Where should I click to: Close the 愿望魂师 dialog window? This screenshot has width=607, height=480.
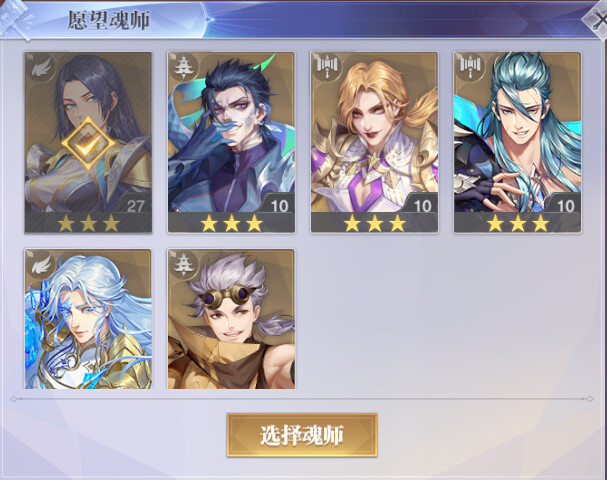tap(596, 19)
